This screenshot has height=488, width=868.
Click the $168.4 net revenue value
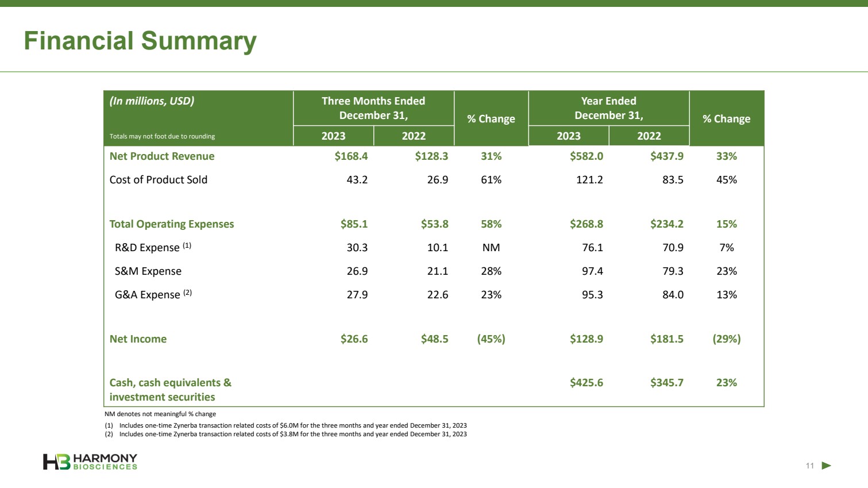[351, 156]
